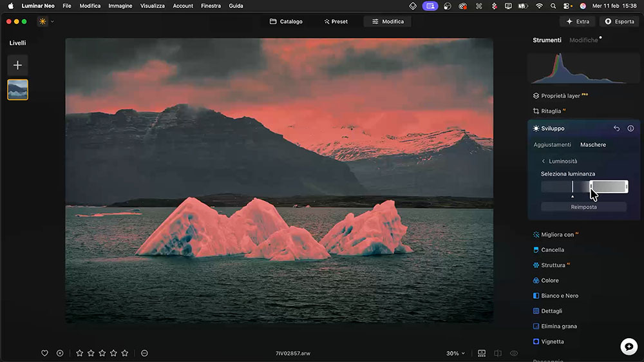The width and height of the screenshot is (644, 362).
Task: Switch to the Modifica tab
Action: point(388,21)
